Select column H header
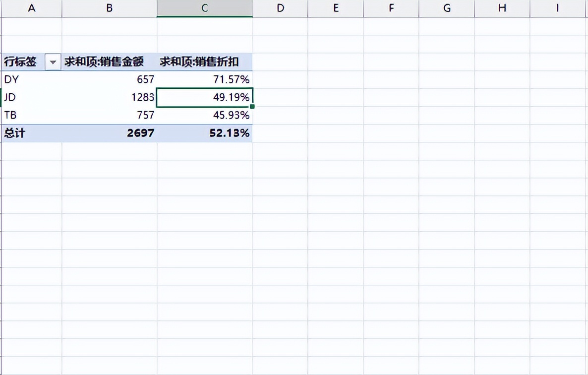588x375 pixels. [502, 8]
